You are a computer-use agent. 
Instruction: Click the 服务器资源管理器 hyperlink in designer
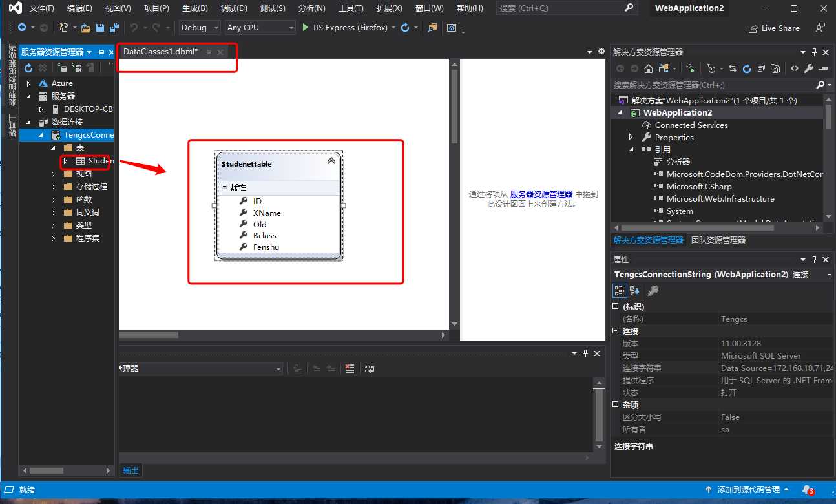point(541,194)
